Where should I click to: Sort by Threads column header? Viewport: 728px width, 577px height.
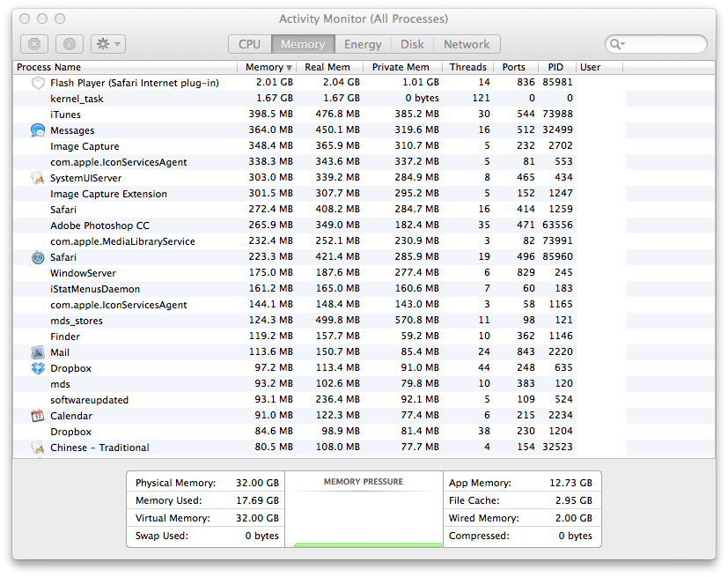[x=467, y=67]
